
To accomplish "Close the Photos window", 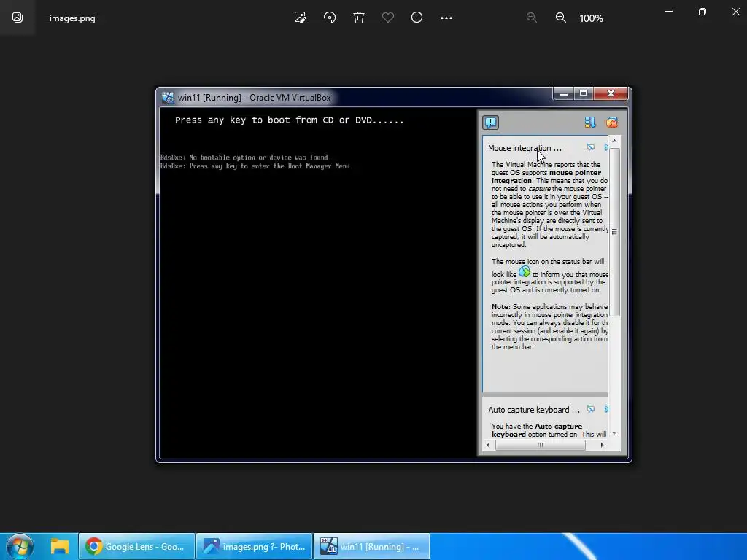I will click(x=735, y=12).
